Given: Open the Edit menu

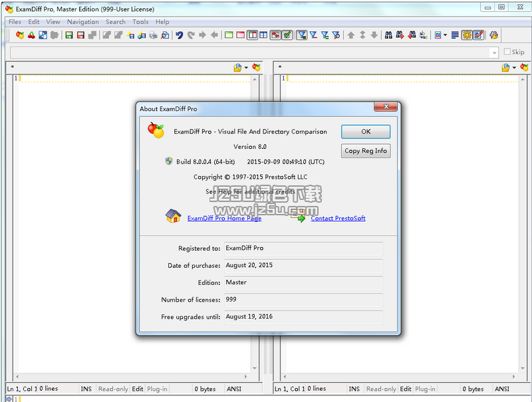Looking at the screenshot, I should (x=34, y=22).
